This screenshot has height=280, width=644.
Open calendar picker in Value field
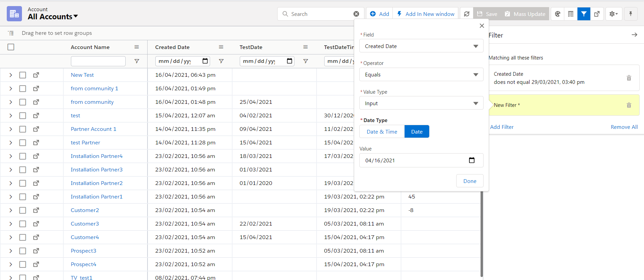click(x=472, y=160)
